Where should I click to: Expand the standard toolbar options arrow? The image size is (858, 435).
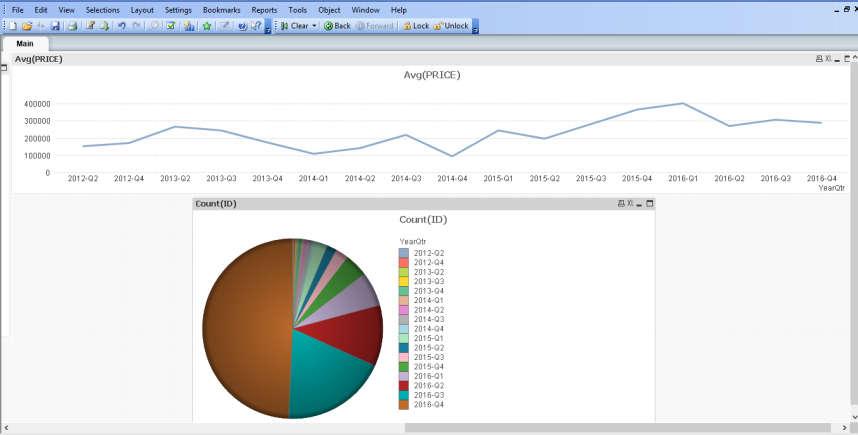pyautogui.click(x=268, y=27)
